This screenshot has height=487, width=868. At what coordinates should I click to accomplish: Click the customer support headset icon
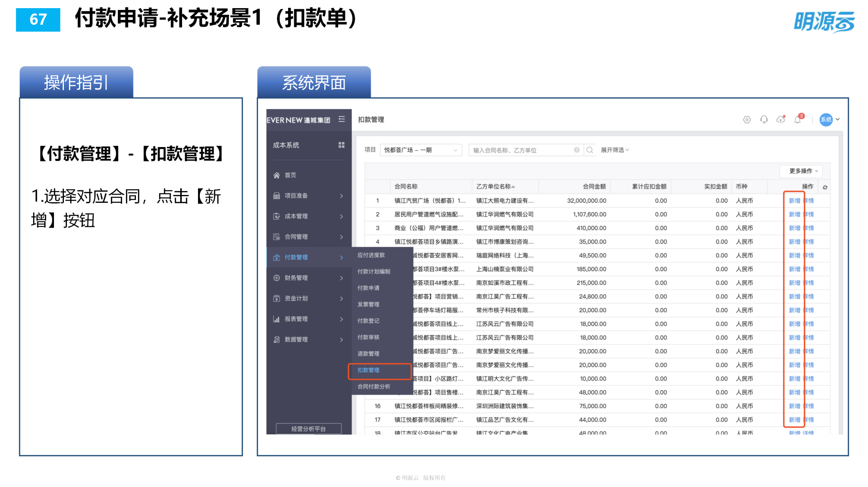[764, 119]
